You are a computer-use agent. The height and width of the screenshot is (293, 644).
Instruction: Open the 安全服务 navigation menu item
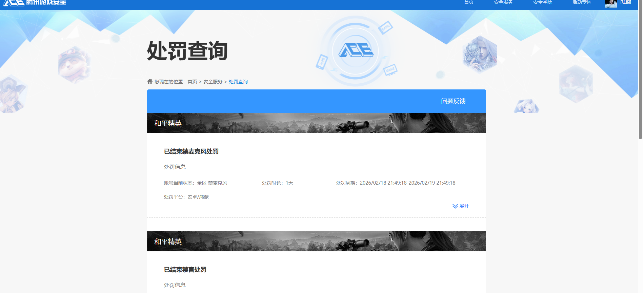(x=503, y=2)
